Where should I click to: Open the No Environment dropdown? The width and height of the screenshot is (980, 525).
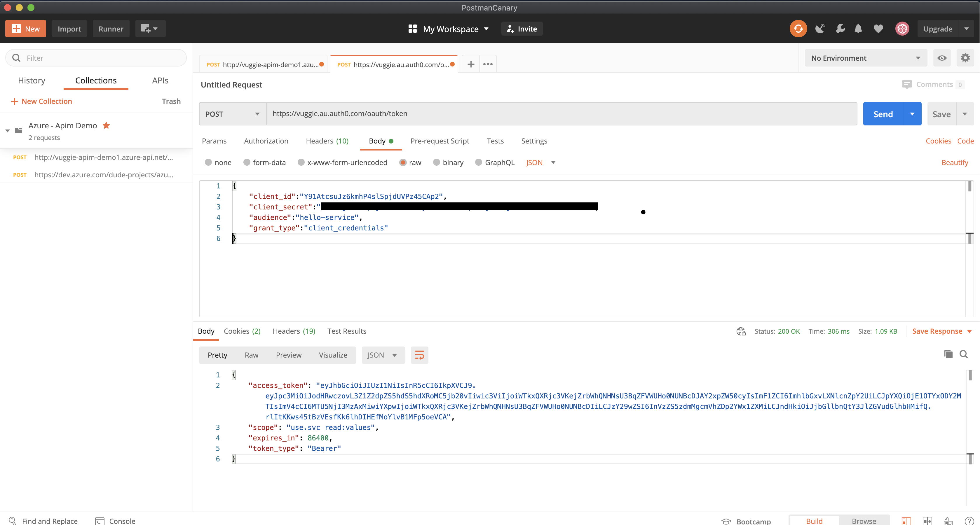[x=865, y=58]
